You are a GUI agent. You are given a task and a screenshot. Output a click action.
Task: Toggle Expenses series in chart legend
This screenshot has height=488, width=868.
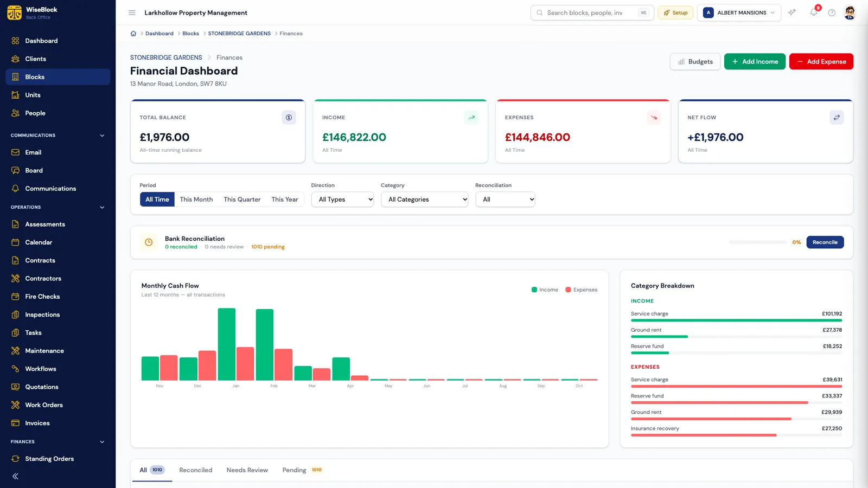click(581, 290)
